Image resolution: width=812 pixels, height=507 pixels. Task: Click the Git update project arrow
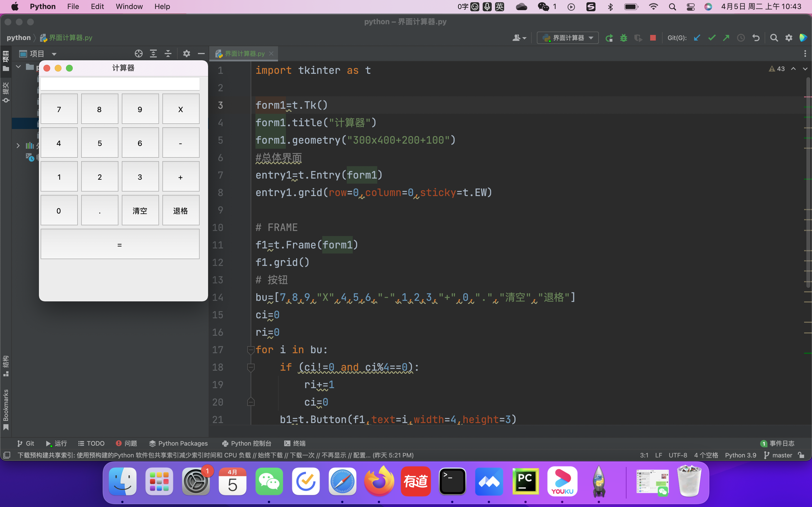(697, 38)
